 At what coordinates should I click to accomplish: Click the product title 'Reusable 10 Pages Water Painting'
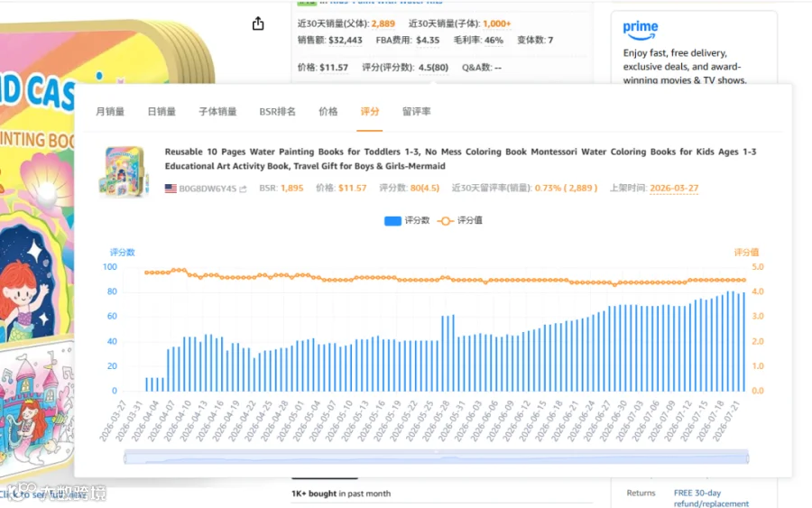pyautogui.click(x=460, y=159)
